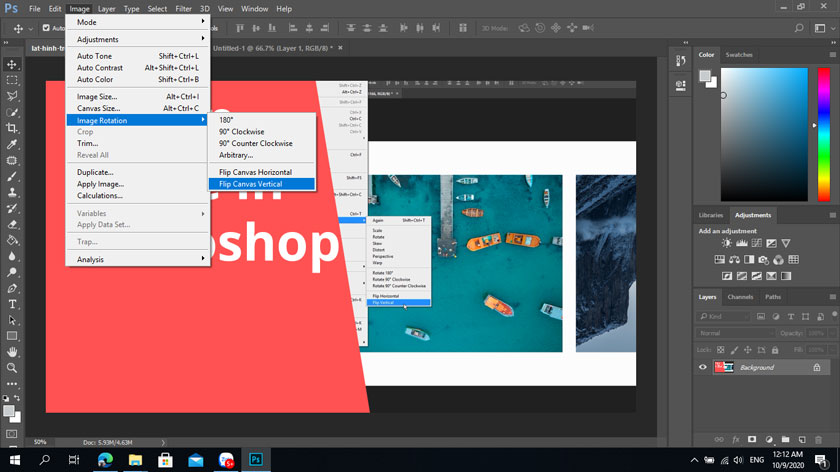Open Image Size dialog entry

(138, 96)
